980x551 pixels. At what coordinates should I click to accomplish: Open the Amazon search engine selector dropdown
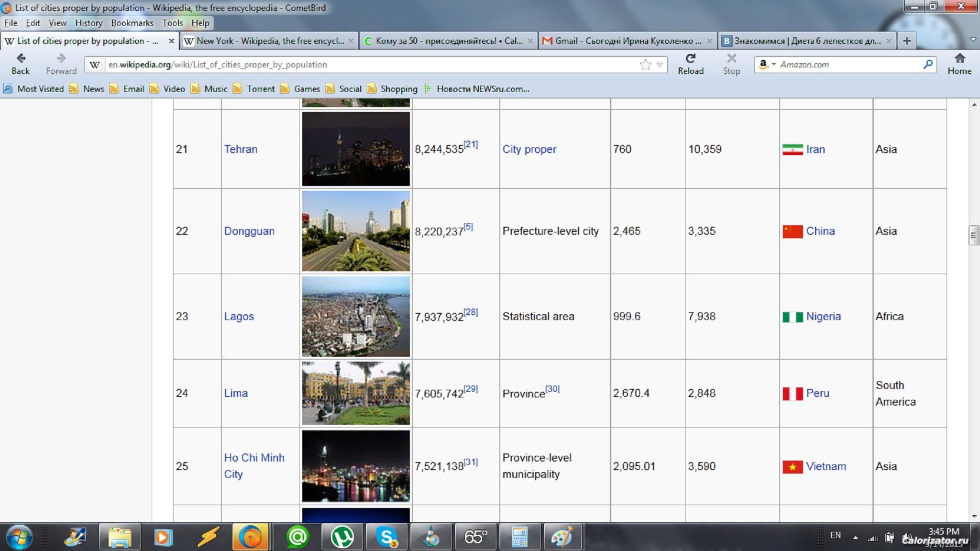click(767, 64)
